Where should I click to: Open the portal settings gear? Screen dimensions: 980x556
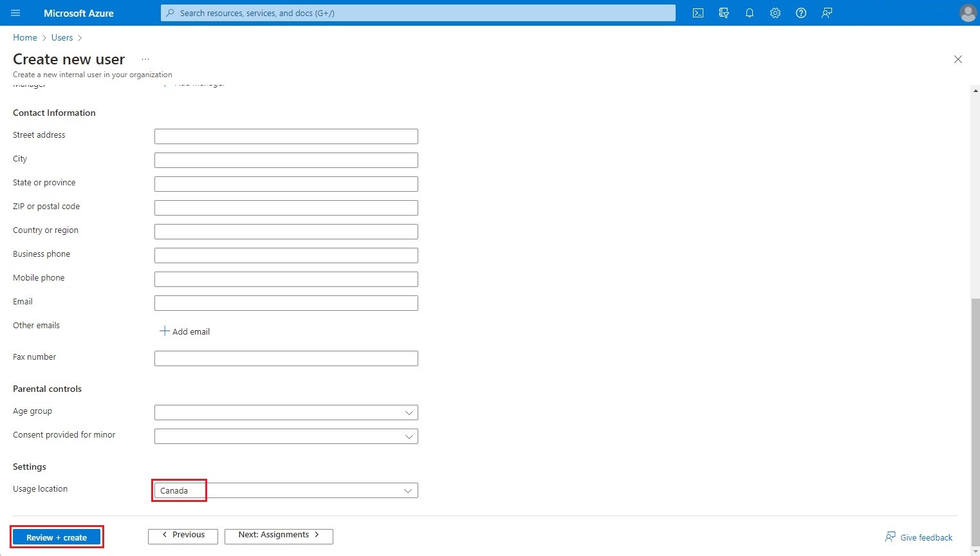pyautogui.click(x=775, y=13)
